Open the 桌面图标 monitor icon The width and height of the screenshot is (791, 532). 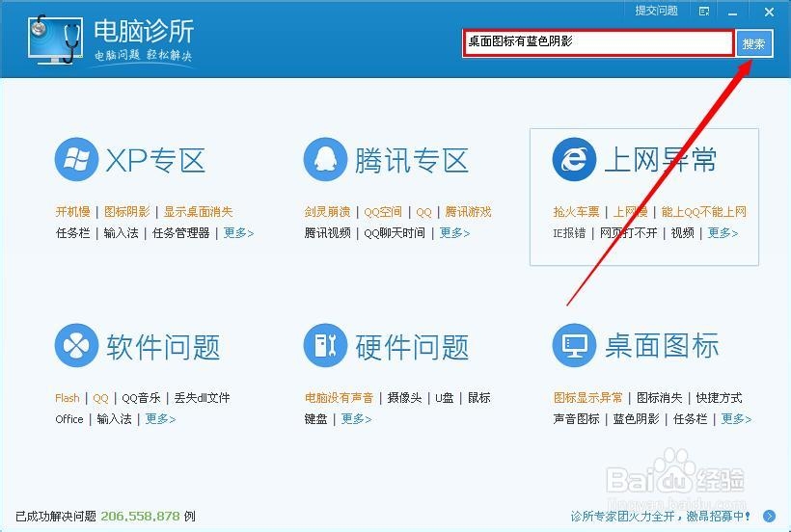(574, 346)
